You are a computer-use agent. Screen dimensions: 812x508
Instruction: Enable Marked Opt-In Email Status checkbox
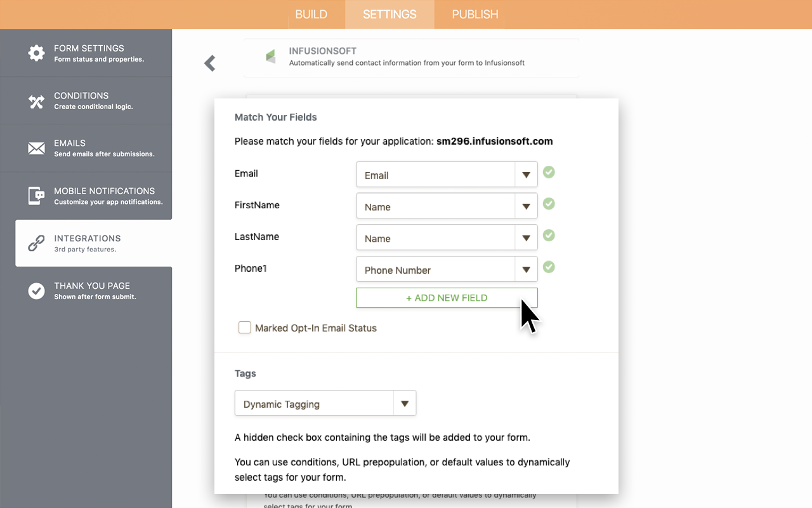click(245, 328)
